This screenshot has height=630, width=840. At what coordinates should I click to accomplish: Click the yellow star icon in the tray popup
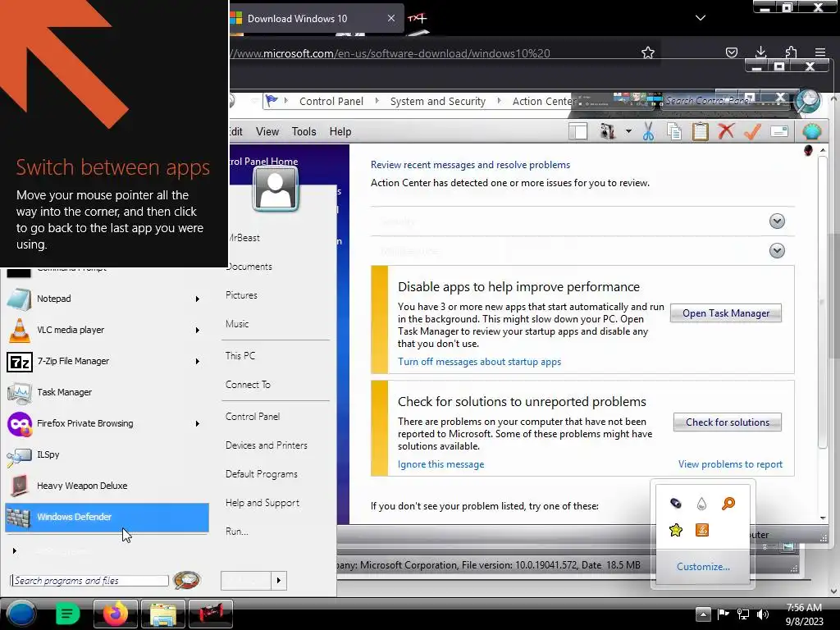[676, 530]
